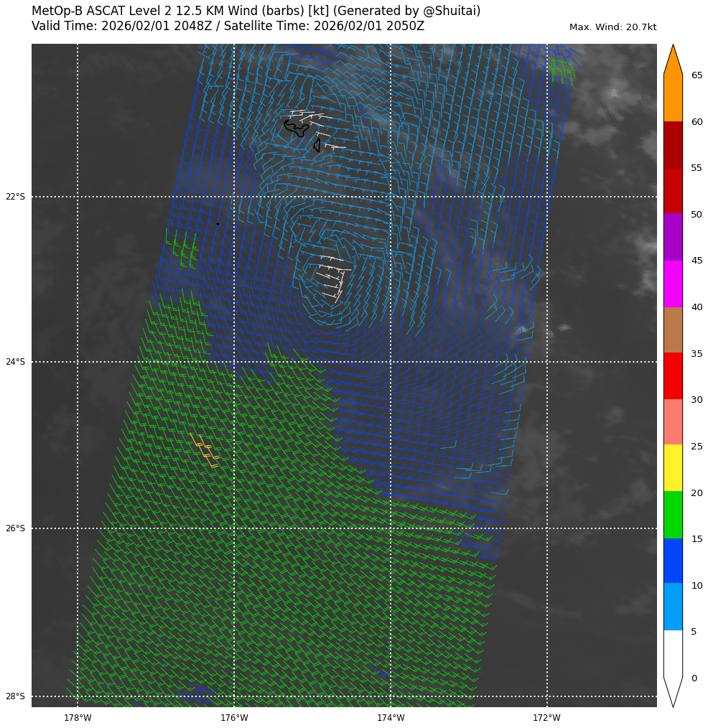708x728 pixels.
Task: Click the lower arrow tip of the colorbar
Action: coord(673,702)
